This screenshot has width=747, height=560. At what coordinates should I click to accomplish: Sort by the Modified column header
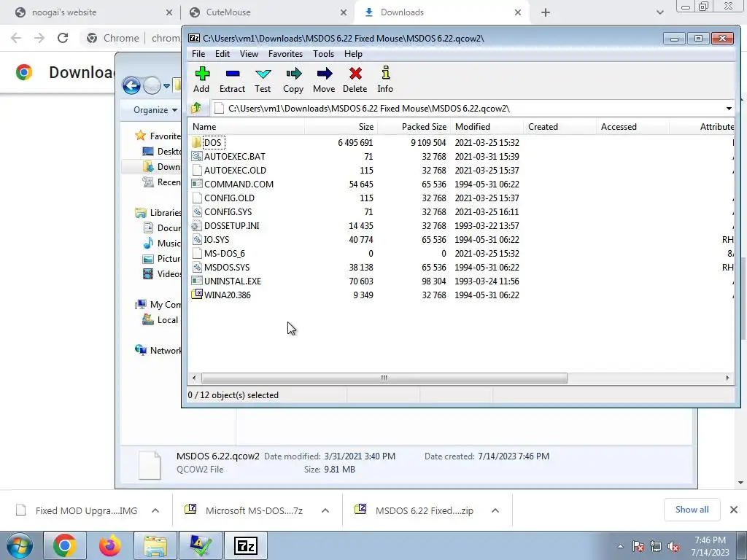coord(487,127)
